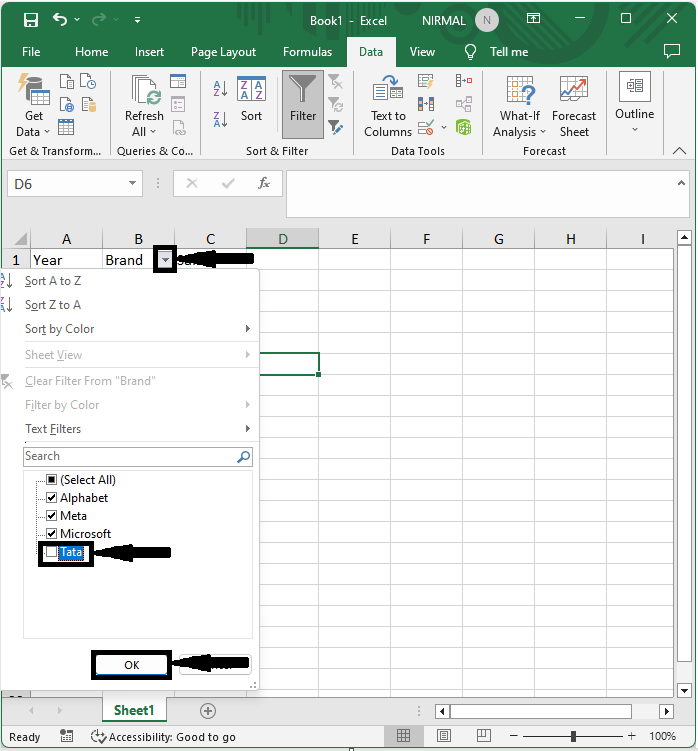
Task: Select the Sheet1 tab
Action: pos(134,710)
